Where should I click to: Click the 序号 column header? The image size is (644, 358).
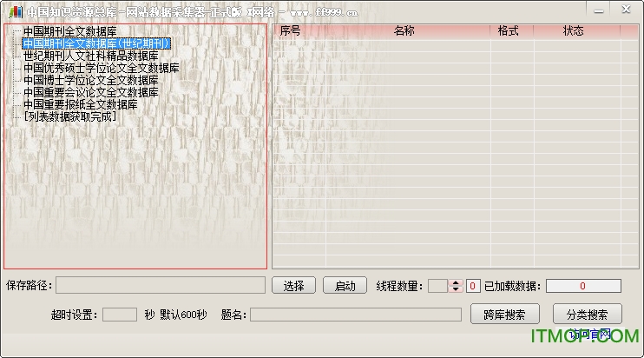(x=299, y=31)
